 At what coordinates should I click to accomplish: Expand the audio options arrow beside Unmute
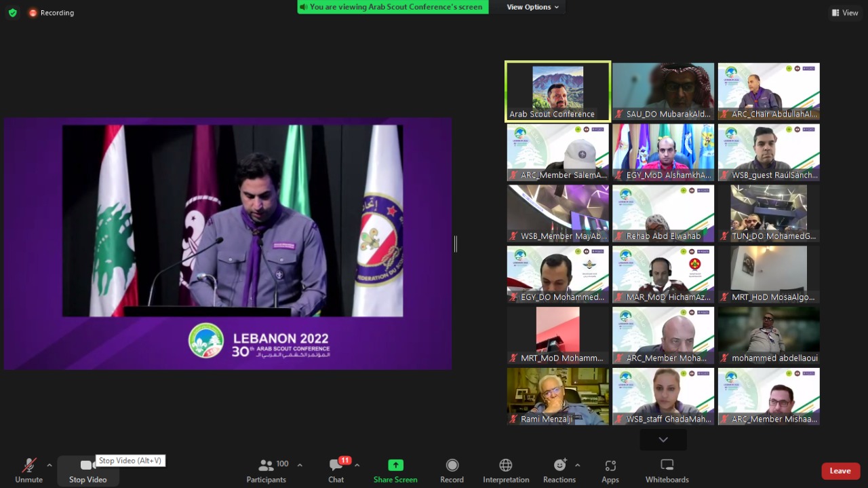(x=49, y=466)
